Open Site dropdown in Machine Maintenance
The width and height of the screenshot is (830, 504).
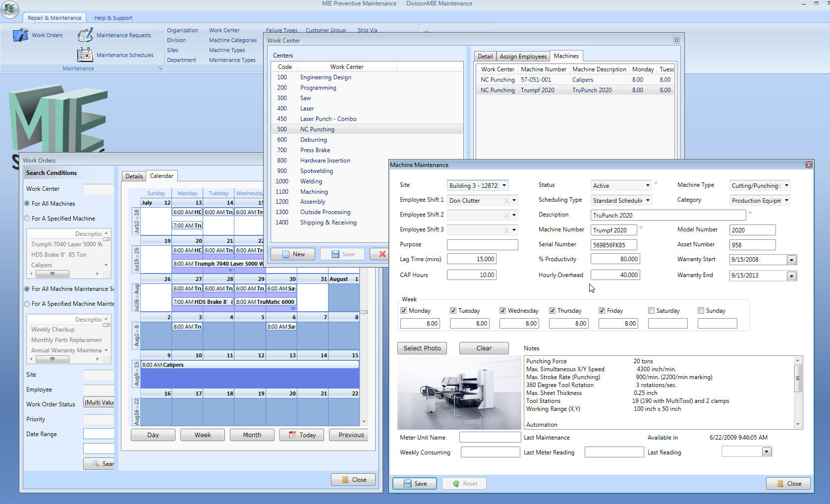504,186
